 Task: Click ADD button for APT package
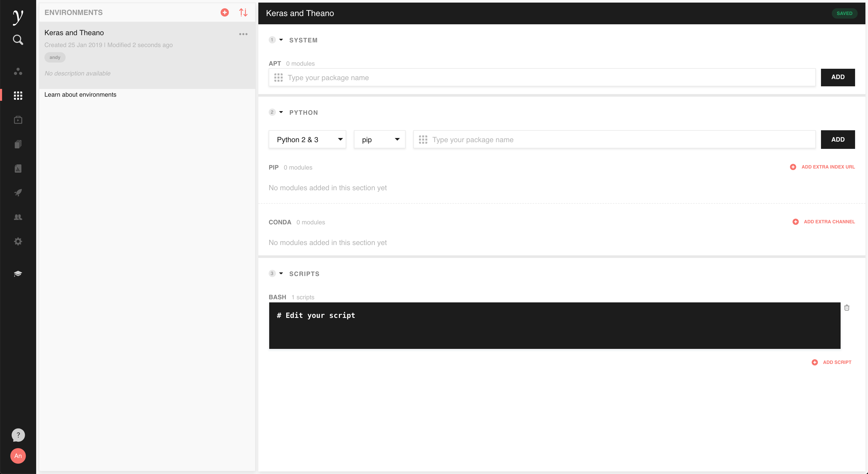[838, 77]
